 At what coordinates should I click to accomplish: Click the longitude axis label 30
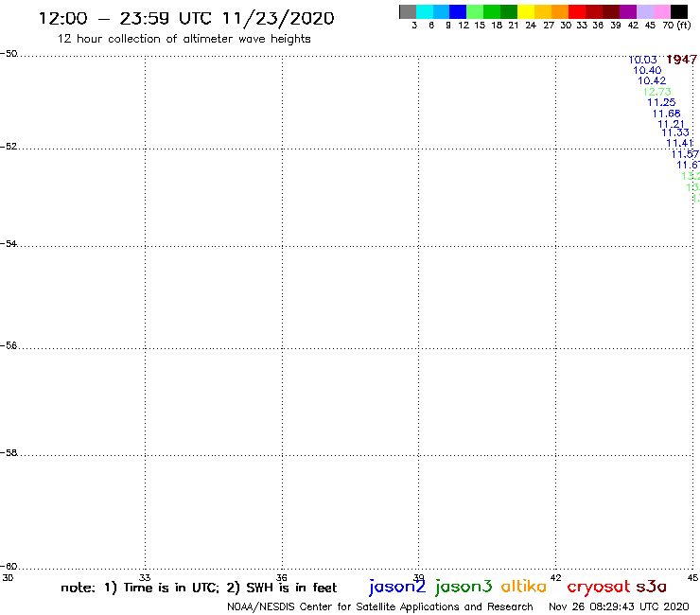point(8,578)
